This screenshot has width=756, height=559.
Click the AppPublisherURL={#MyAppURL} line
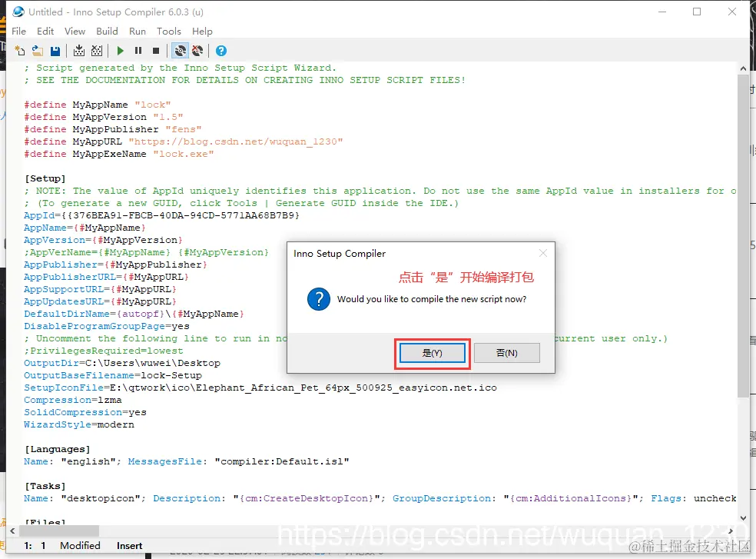pyautogui.click(x=107, y=277)
